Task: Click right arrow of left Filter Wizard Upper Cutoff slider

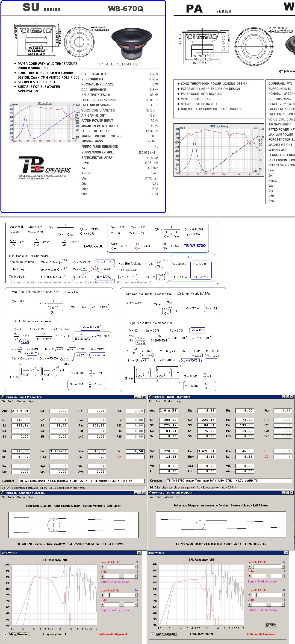Action: click(136, 595)
